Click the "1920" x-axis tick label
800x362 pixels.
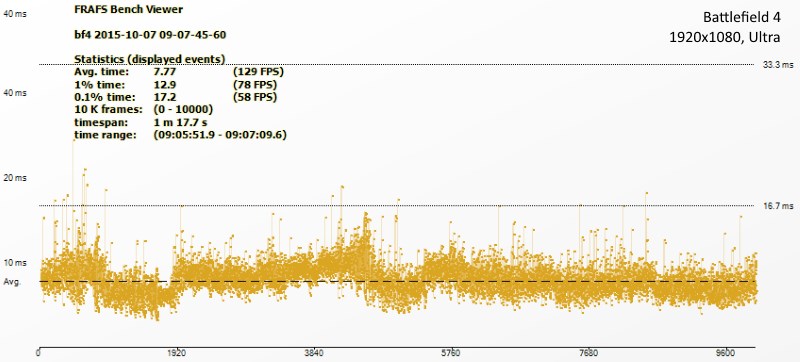coord(177,352)
